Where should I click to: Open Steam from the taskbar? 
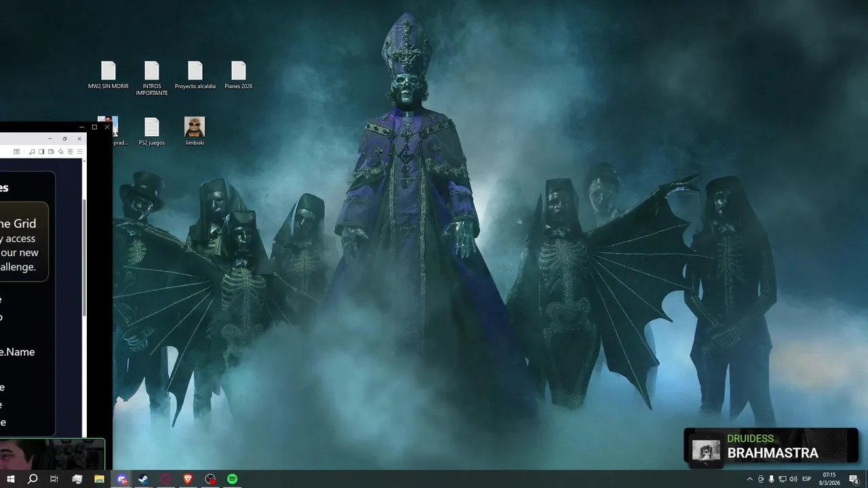[x=144, y=479]
